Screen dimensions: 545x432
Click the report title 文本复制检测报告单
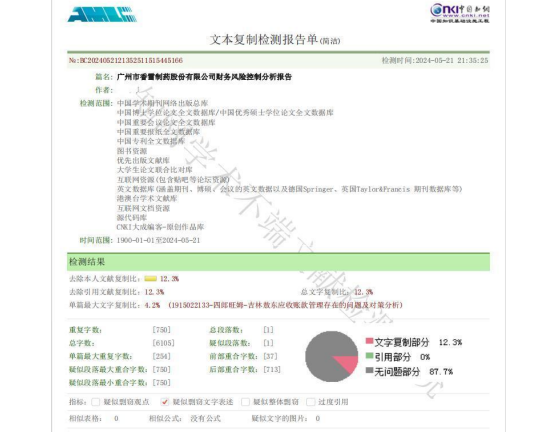click(x=264, y=40)
